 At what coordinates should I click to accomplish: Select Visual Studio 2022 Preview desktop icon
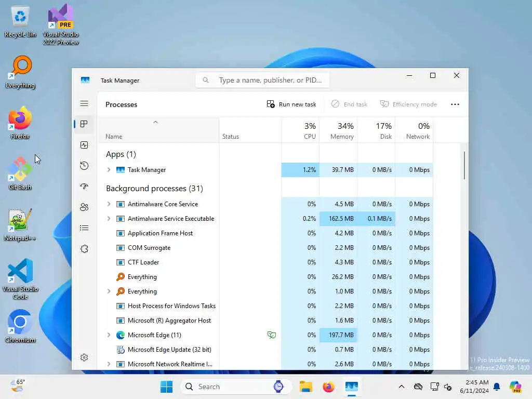[x=61, y=24]
